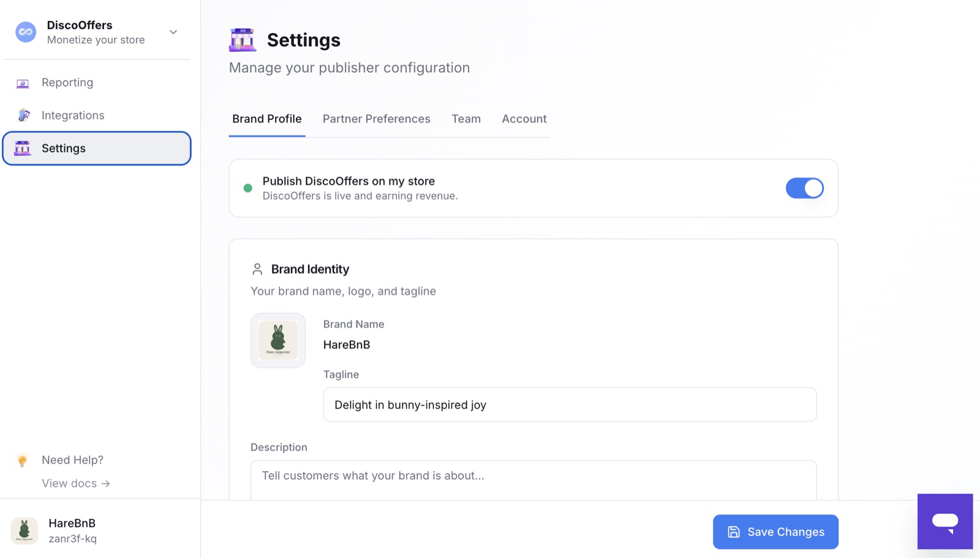The image size is (980, 558).
Task: Click the Settings storefront icon in the sidebar
Action: [23, 148]
